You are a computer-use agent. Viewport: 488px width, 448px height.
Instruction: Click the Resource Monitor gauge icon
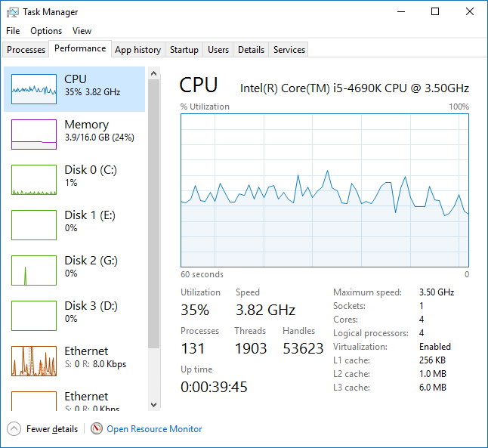97,428
